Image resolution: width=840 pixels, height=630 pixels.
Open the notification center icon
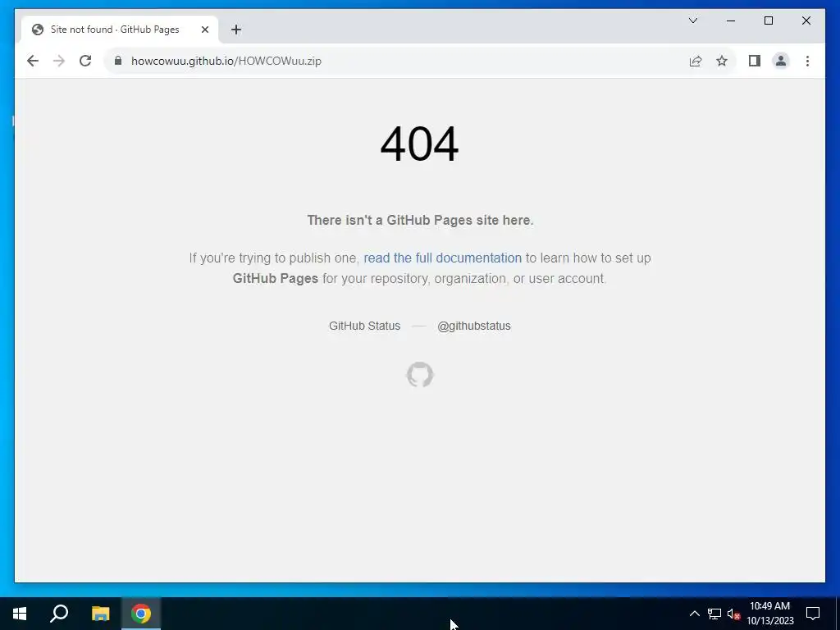(x=813, y=614)
